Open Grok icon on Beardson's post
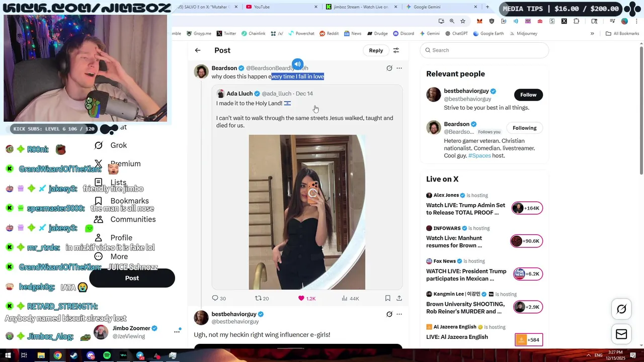The width and height of the screenshot is (644, 362). click(389, 68)
